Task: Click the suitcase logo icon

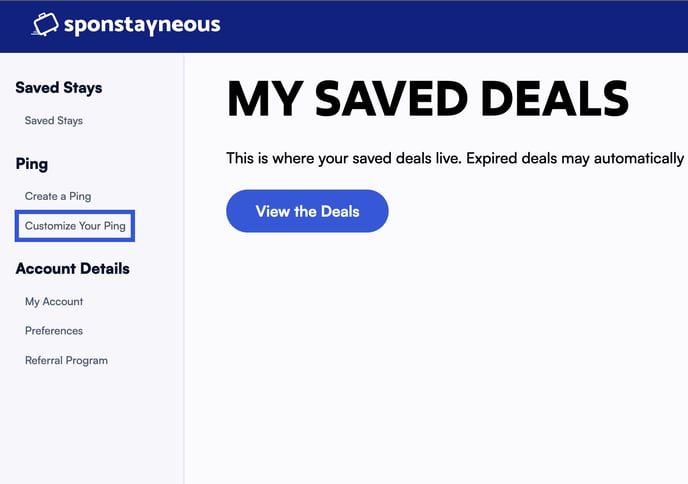Action: coord(45,24)
